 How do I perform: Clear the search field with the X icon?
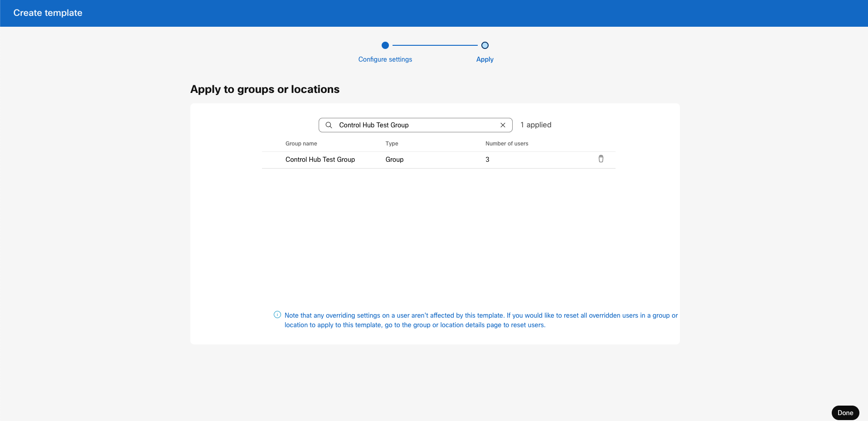(x=503, y=125)
